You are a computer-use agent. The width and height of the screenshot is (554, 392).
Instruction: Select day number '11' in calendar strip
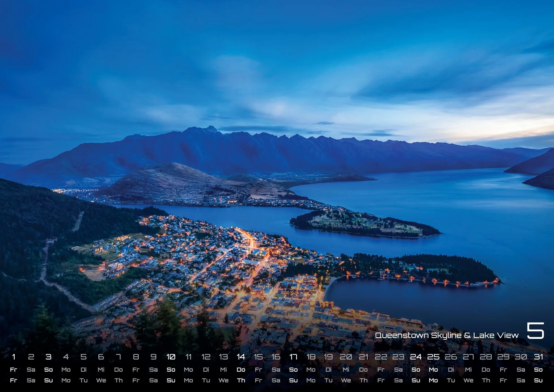coord(189,357)
